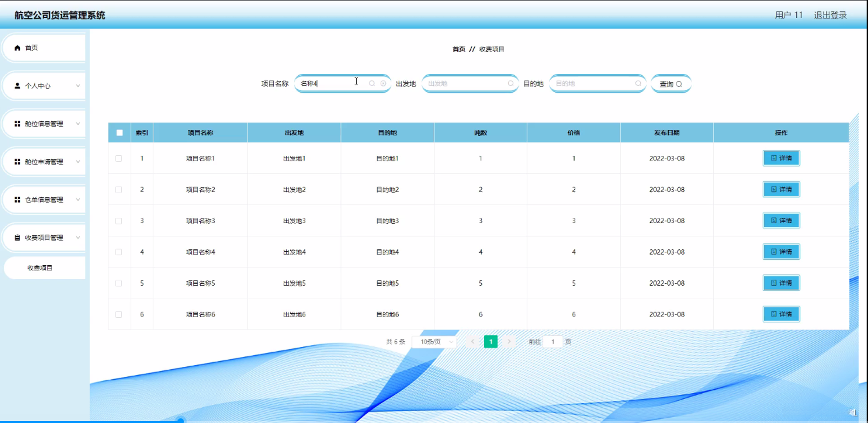The height and width of the screenshot is (423, 868).
Task: Click the person icon of 个人中心
Action: pyautogui.click(x=17, y=86)
